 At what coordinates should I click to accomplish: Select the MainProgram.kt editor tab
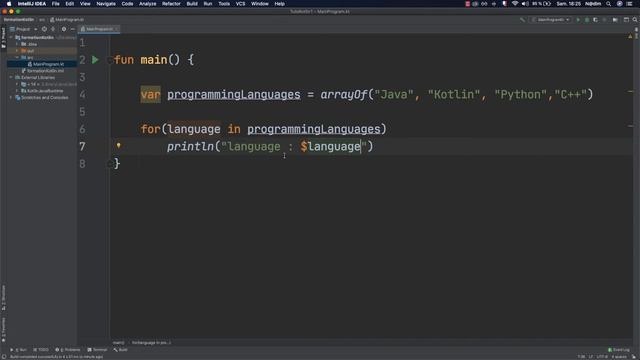[x=98, y=29]
